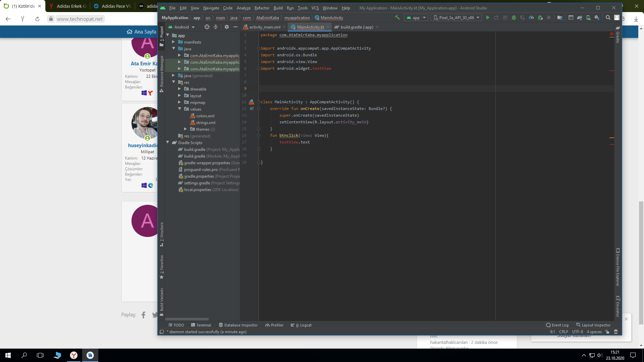Image resolution: width=644 pixels, height=362 pixels.
Task: Click the Debug app bug icon
Action: (514, 18)
